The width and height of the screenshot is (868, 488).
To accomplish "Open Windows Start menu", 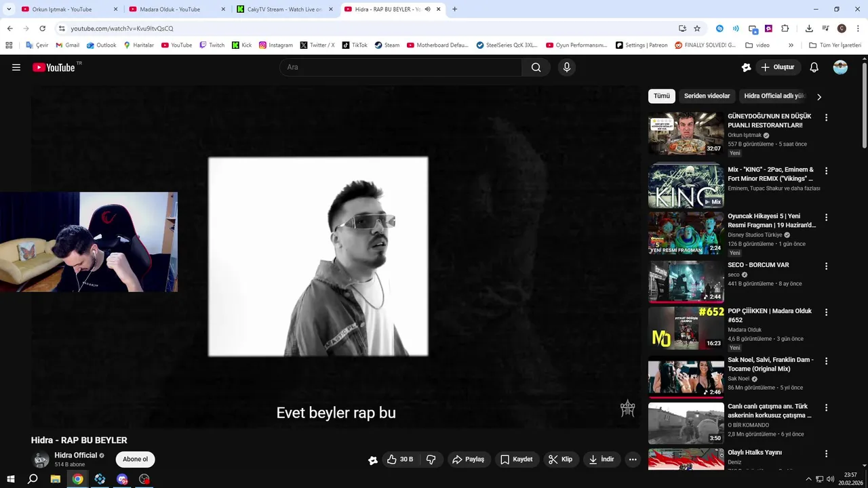I will click(11, 479).
